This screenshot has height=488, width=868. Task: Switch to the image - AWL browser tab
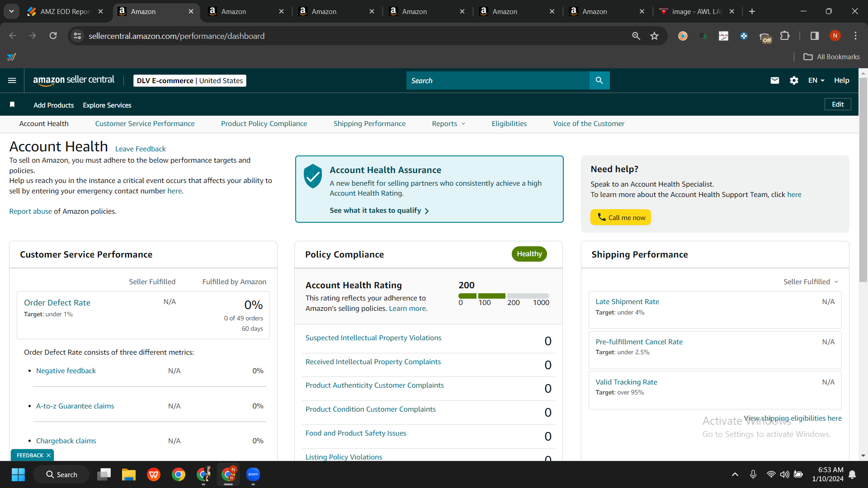[697, 11]
